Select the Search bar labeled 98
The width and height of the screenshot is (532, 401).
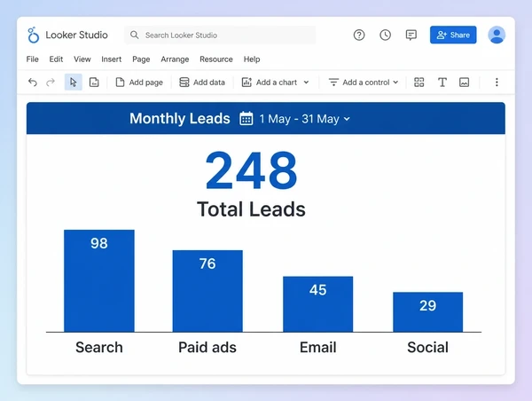click(99, 281)
